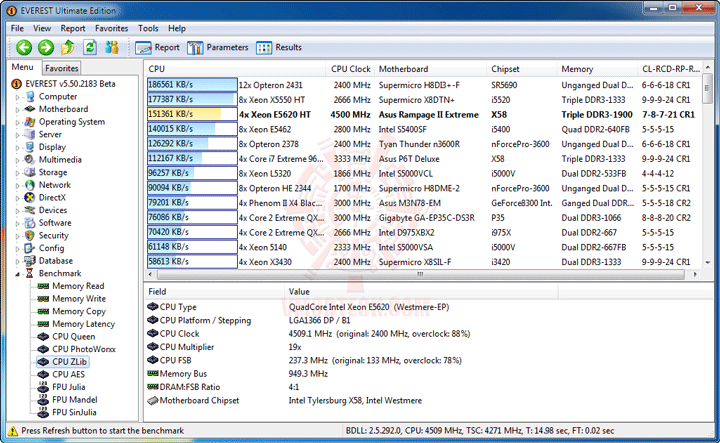Image resolution: width=720 pixels, height=443 pixels.
Task: Click the Display monitor icon in tree
Action: pyautogui.click(x=30, y=147)
